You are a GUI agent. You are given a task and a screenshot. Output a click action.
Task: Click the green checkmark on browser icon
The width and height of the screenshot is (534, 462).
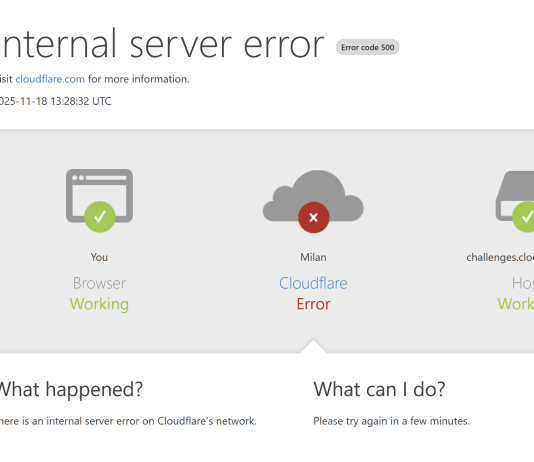100,217
